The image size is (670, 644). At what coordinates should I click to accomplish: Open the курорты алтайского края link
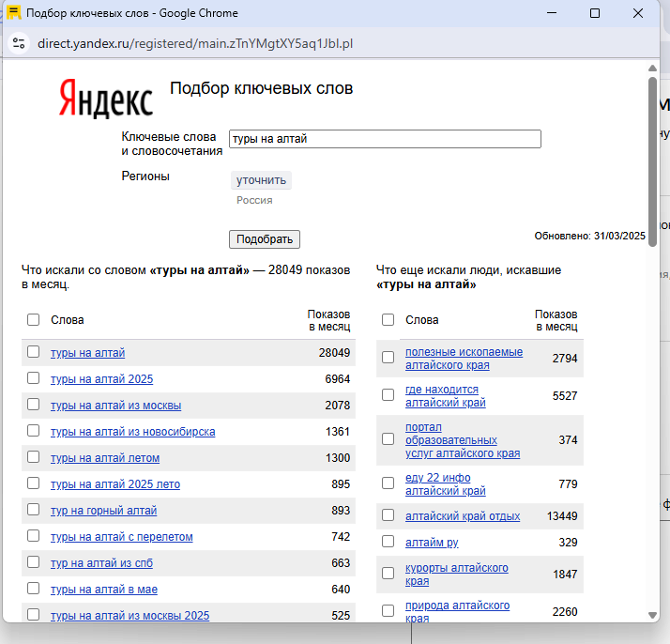[x=457, y=575]
